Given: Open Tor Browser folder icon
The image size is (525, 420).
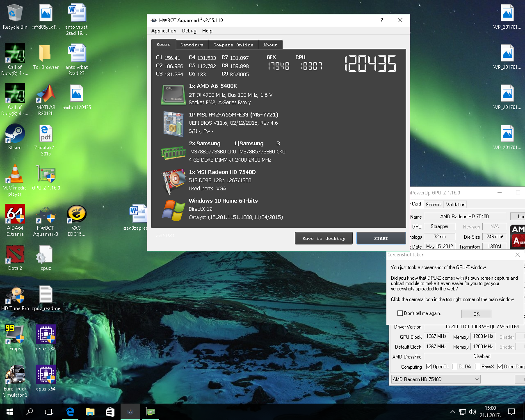Looking at the screenshot, I should [x=46, y=57].
